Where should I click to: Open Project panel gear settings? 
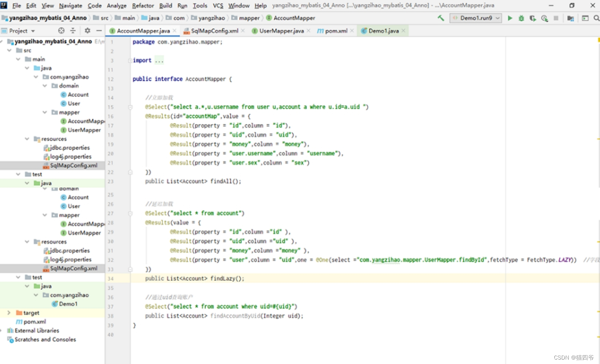(87, 31)
